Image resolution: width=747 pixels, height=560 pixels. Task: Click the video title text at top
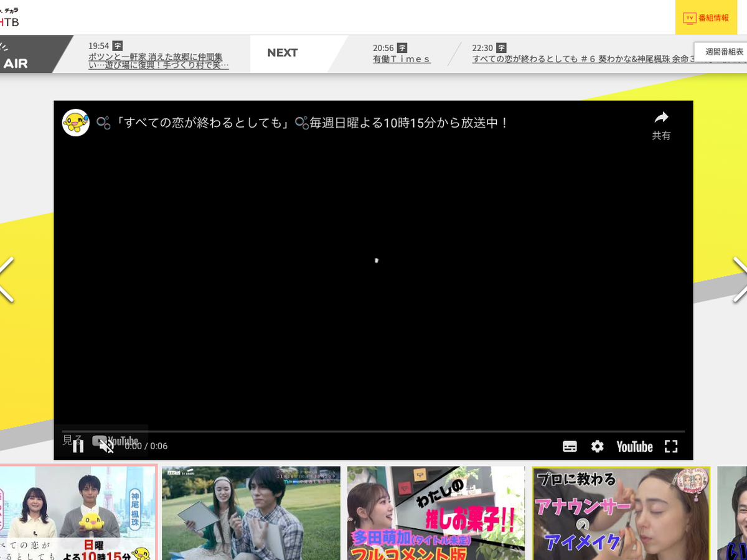[302, 123]
